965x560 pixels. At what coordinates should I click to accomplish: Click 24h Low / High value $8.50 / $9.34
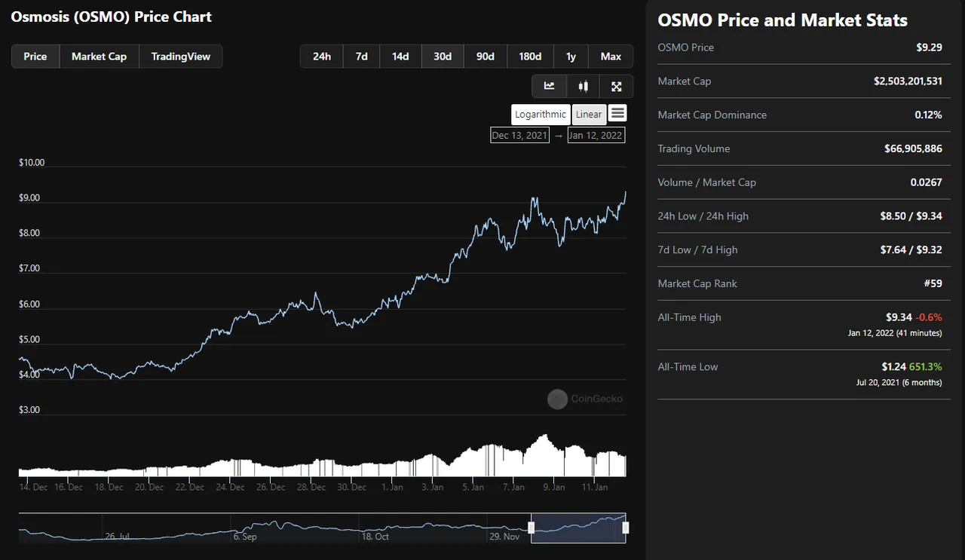point(911,216)
